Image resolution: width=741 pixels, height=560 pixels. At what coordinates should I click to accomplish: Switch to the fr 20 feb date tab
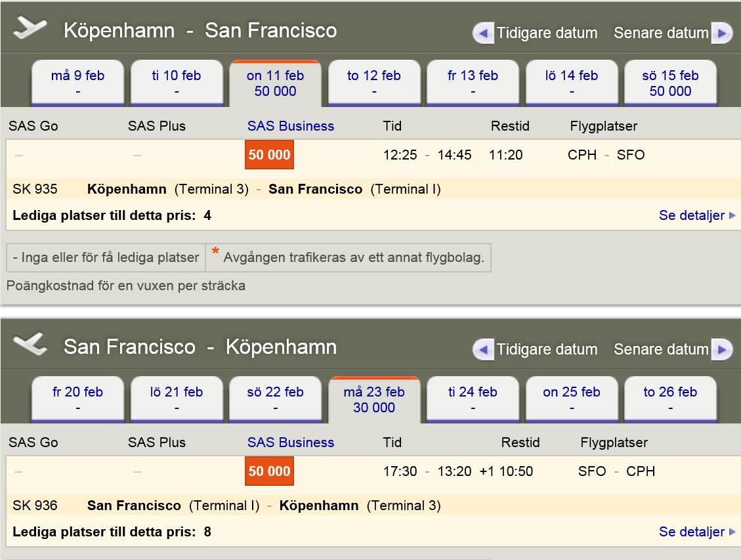point(77,398)
